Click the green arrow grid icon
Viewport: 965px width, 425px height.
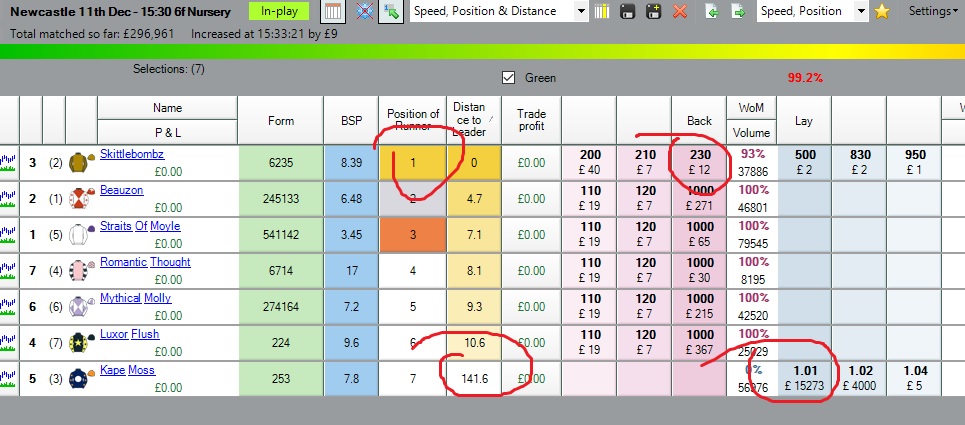click(391, 12)
